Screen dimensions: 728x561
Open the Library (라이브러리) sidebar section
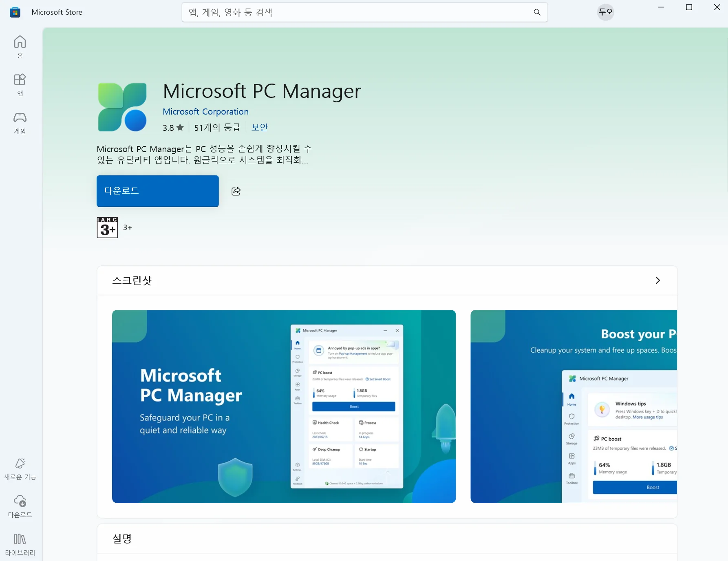click(20, 545)
